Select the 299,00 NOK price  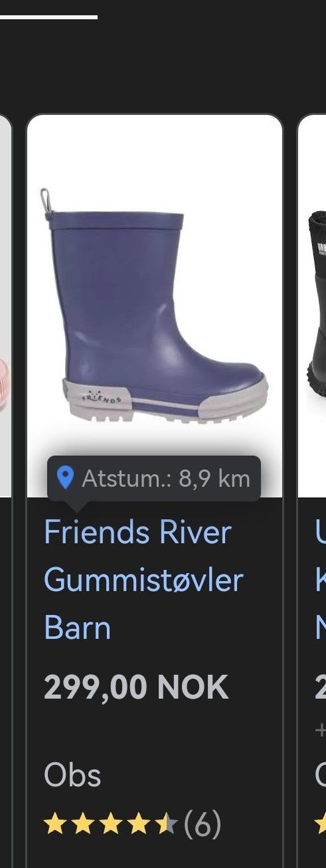(x=136, y=688)
